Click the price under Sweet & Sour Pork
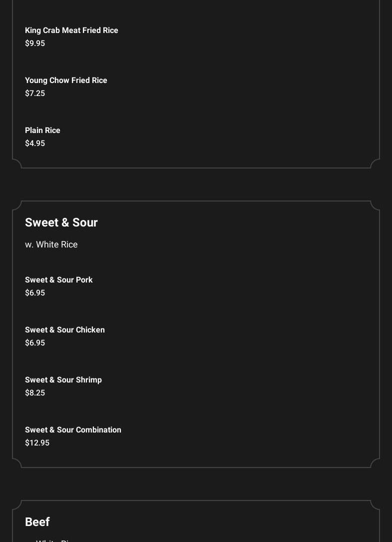Viewport: 392px width, 542px height. click(35, 293)
